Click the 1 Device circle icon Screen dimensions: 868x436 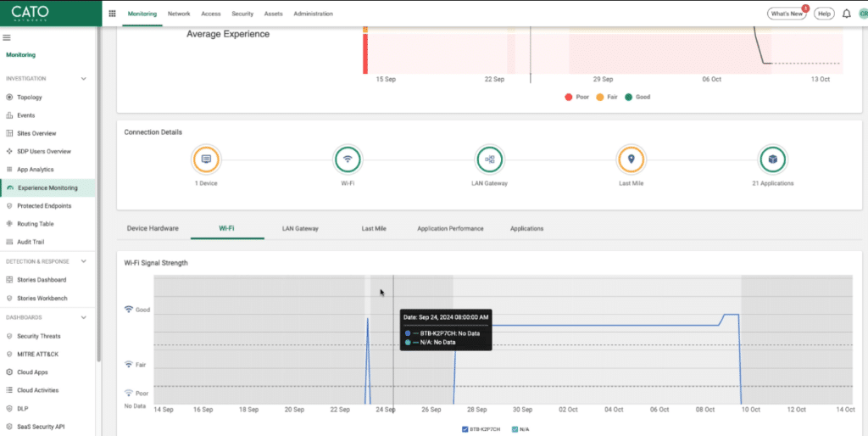(206, 159)
